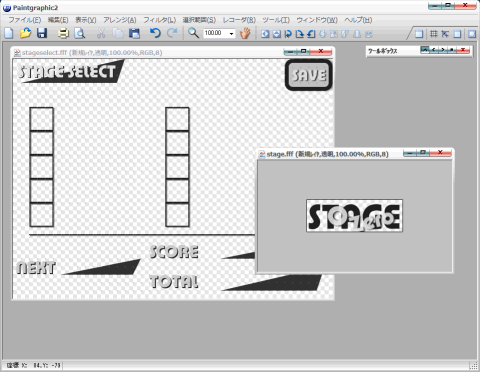Screen dimensions: 480x372
Task: Open the 選択範囲(S) menu
Action: 199,20
